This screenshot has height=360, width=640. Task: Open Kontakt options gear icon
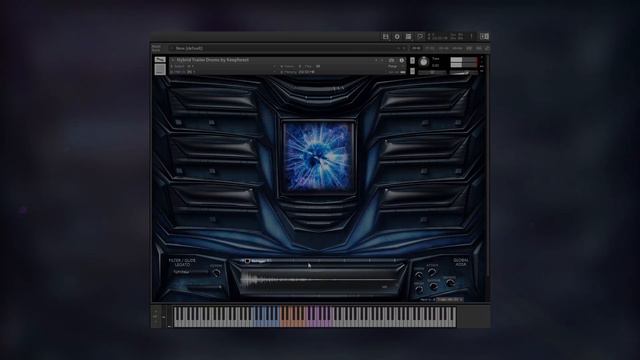coord(397,37)
